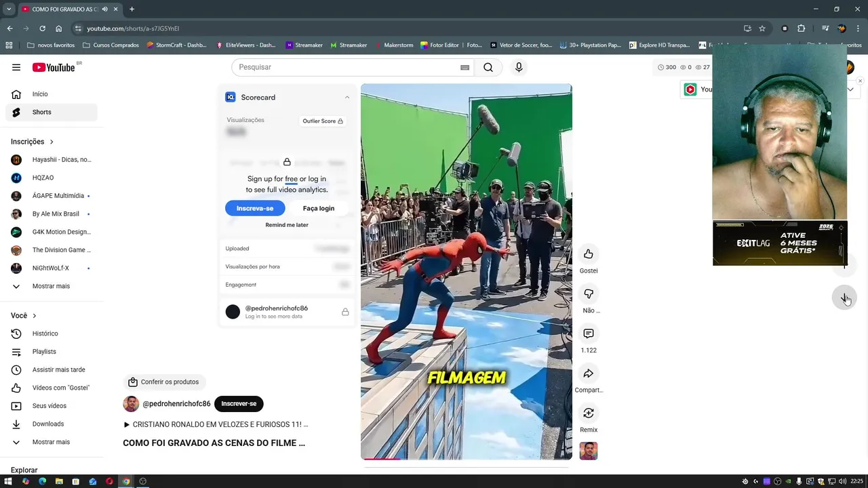Screen dimensions: 868x488
Task: Expand Mostrar mais under Inscrições
Action: [x=52, y=286]
